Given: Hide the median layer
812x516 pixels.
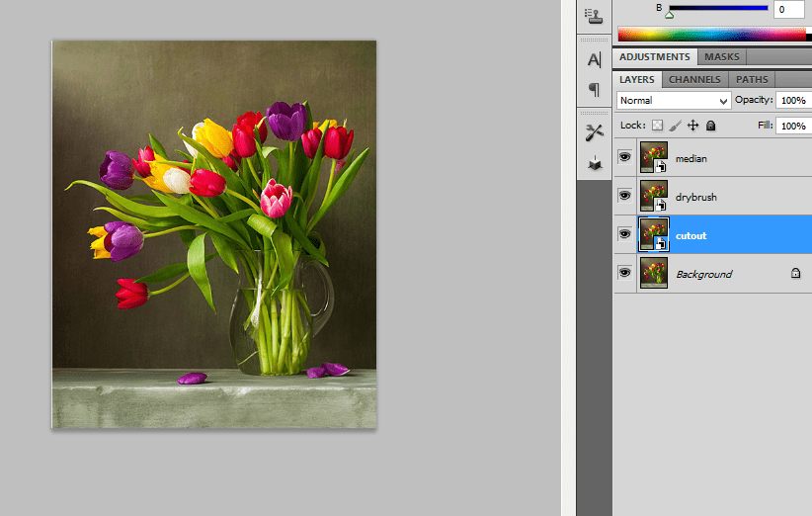Looking at the screenshot, I should pos(625,157).
